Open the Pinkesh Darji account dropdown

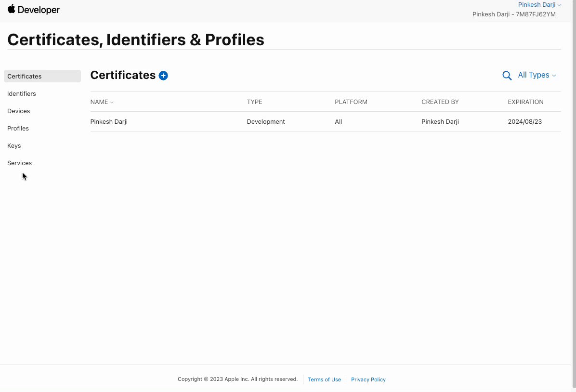[539, 5]
